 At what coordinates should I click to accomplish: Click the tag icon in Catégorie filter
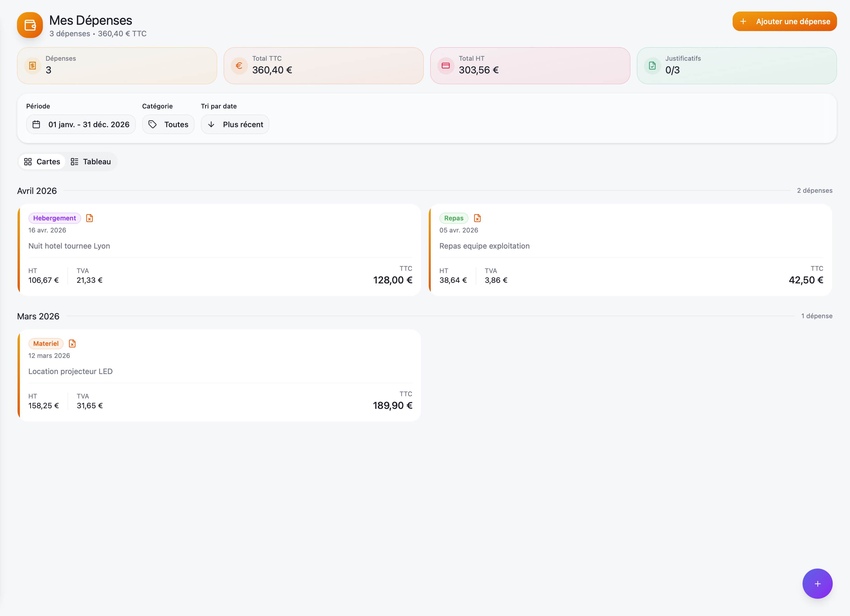(153, 124)
